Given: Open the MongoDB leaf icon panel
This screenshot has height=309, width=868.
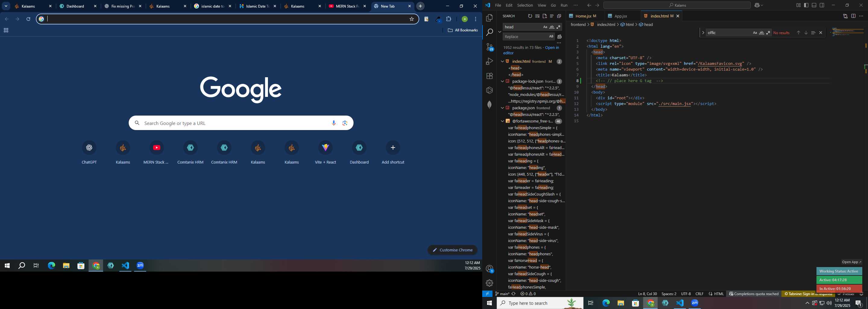Looking at the screenshot, I should (x=489, y=105).
